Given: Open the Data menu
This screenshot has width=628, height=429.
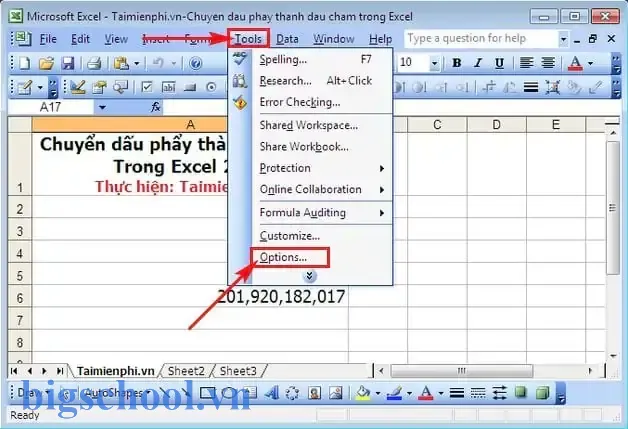Looking at the screenshot, I should (287, 39).
